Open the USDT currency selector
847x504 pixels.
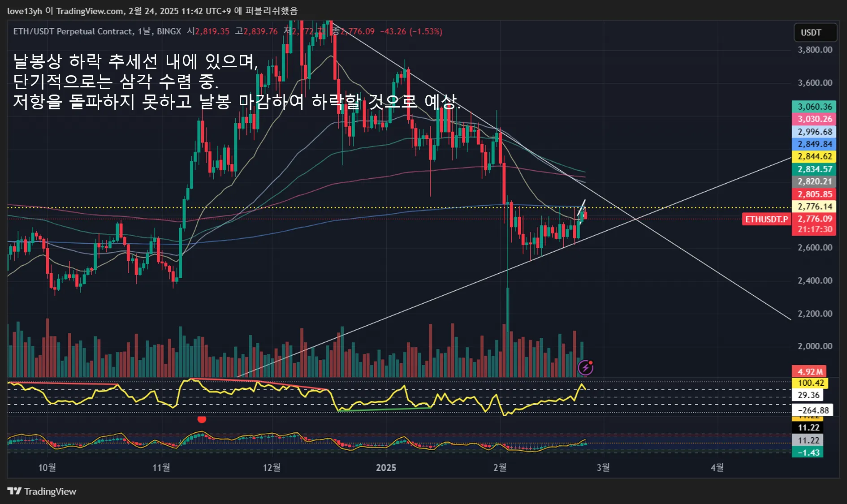click(815, 33)
